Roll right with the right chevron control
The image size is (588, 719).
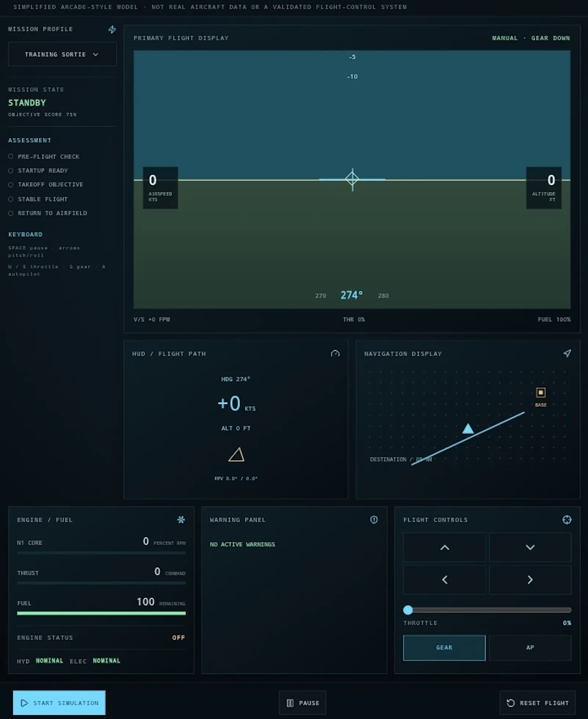point(530,580)
